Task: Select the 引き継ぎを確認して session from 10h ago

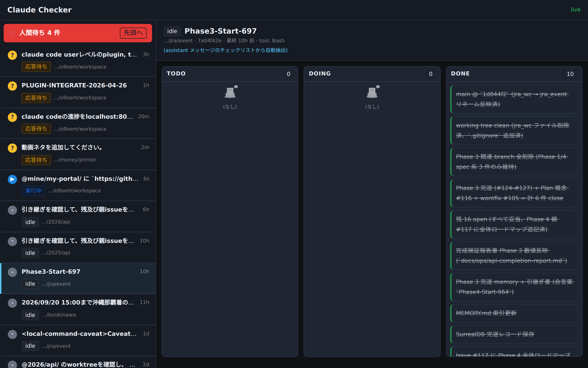Action: click(78, 247)
